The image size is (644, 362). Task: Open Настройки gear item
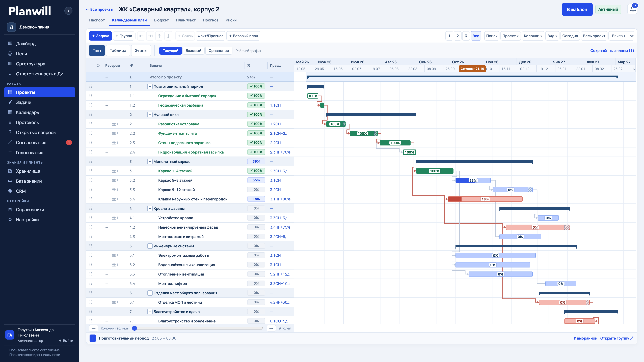[40, 219]
